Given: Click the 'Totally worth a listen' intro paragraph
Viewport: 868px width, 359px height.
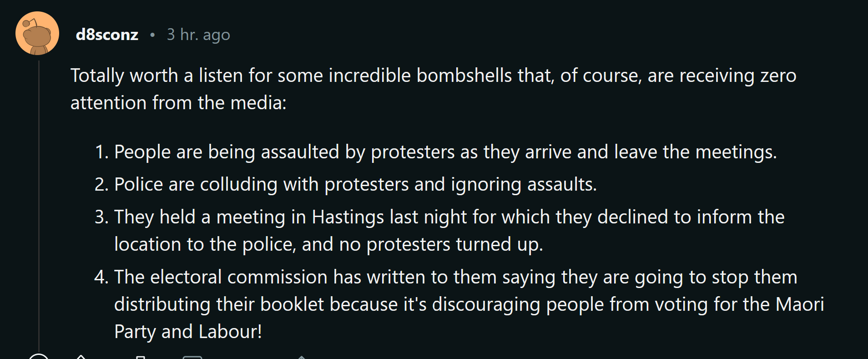Looking at the screenshot, I should [x=433, y=89].
